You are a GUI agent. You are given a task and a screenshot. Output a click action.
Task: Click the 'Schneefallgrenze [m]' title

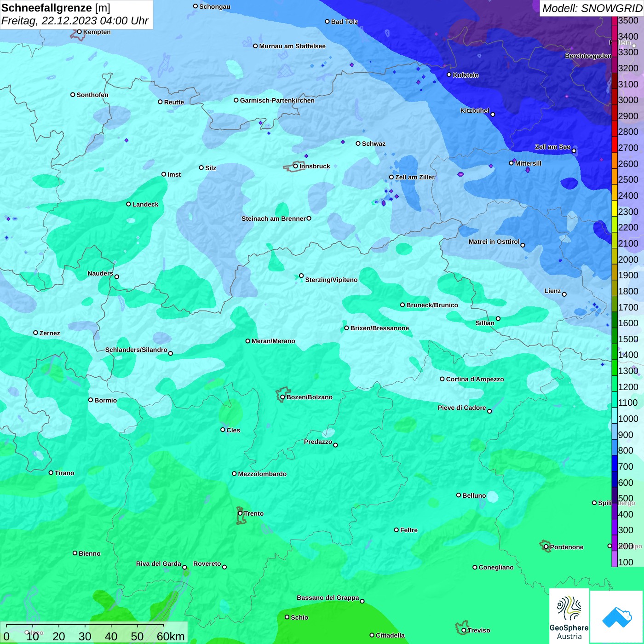point(56,8)
